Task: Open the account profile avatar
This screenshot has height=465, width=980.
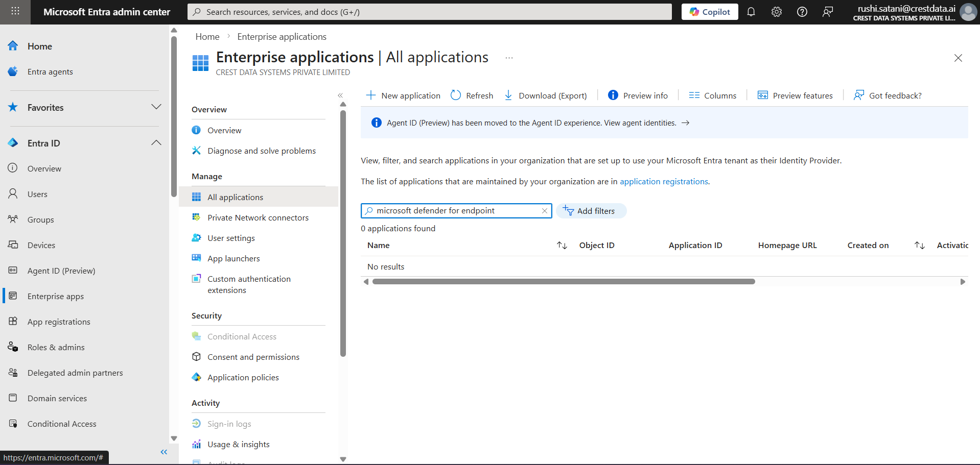Action: pyautogui.click(x=968, y=12)
